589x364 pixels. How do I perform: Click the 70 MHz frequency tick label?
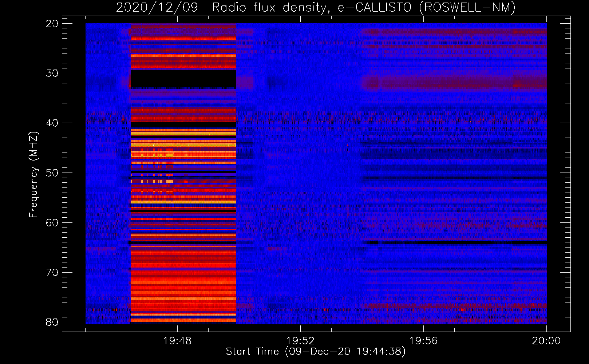coord(52,273)
